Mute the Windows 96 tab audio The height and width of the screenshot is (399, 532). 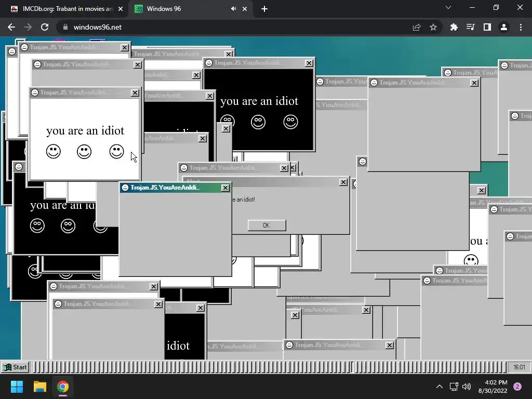pos(233,9)
